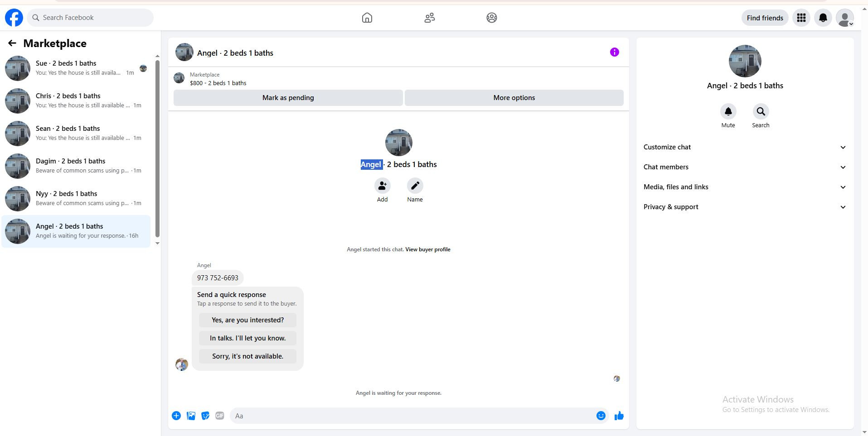The image size is (868, 436).
Task: Click the sticker icon in composer
Action: click(205, 416)
